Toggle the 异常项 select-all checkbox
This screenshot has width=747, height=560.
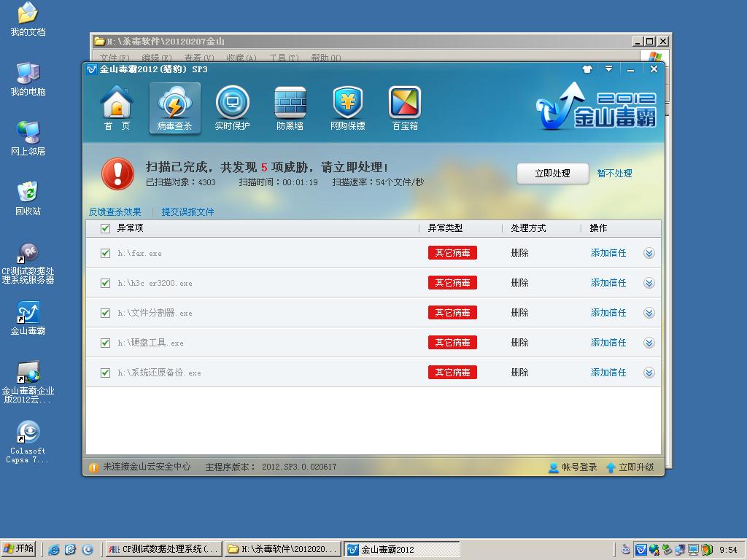coord(106,228)
